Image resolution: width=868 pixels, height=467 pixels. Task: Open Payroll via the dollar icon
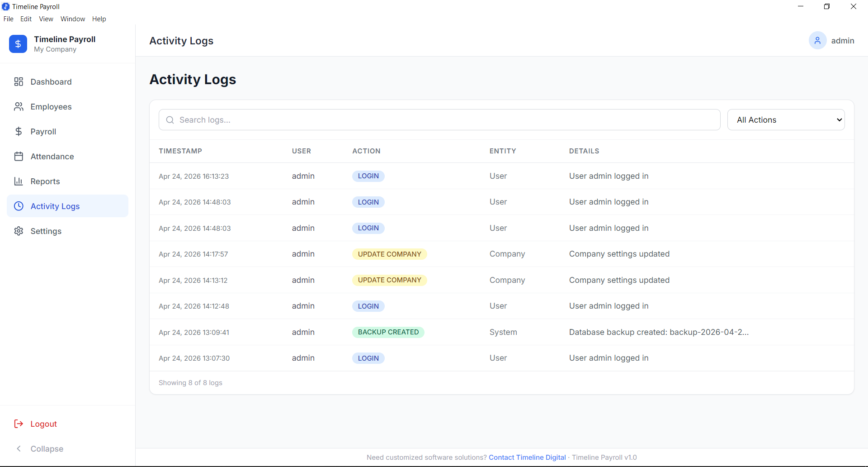coord(19,131)
